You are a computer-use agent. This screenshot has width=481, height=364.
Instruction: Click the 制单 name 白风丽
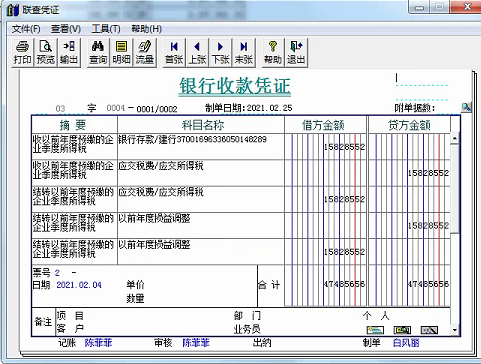pos(406,343)
